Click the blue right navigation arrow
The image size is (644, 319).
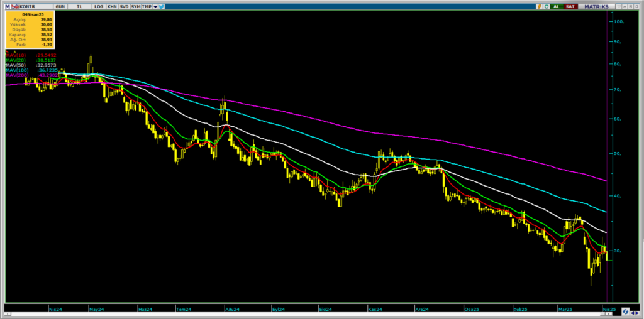(637, 313)
